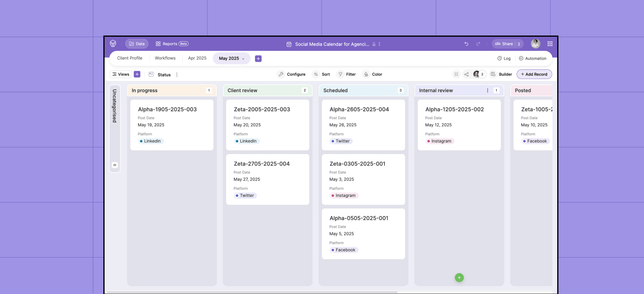Open the Log panel
Image resolution: width=644 pixels, height=294 pixels.
click(x=504, y=58)
